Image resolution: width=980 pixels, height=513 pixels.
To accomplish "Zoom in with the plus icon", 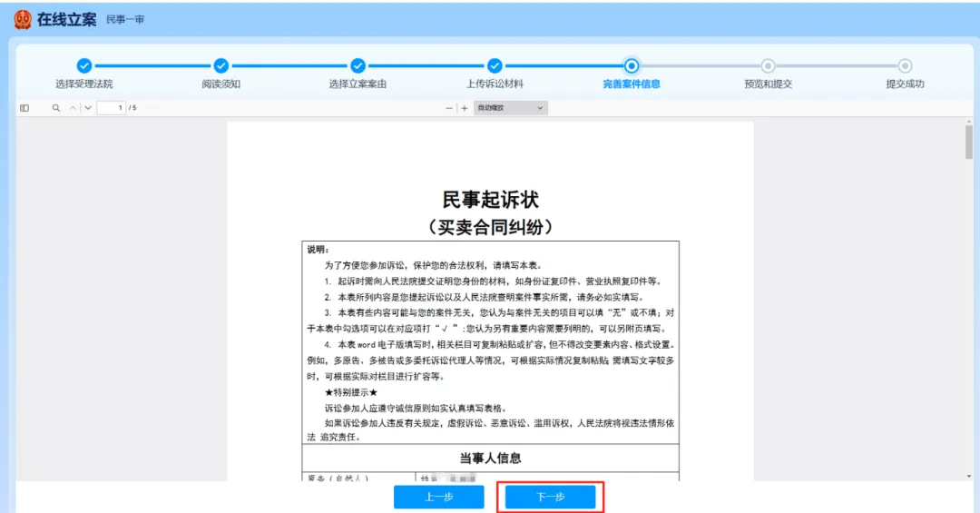I will tap(465, 108).
